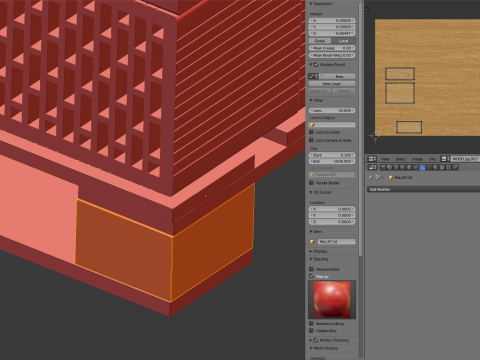Click the cube icon in Lock to Object field
The height and width of the screenshot is (360, 480).
(312, 125)
